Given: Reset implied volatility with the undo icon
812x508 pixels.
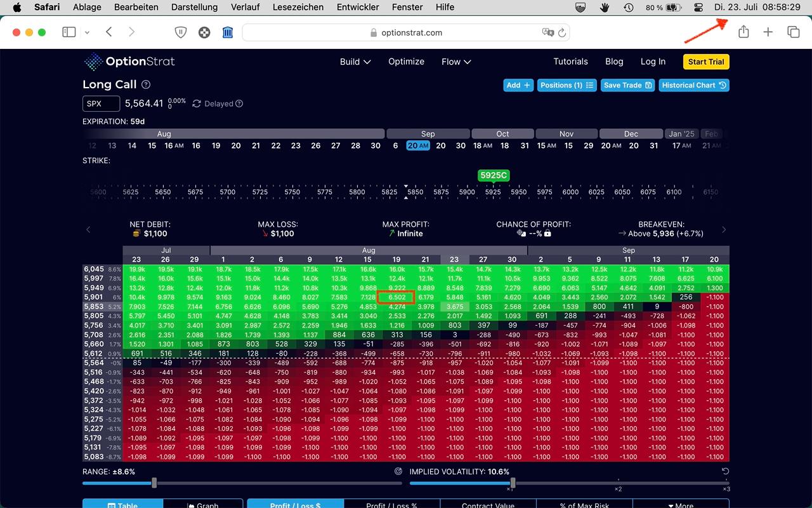Looking at the screenshot, I should pyautogui.click(x=725, y=471).
